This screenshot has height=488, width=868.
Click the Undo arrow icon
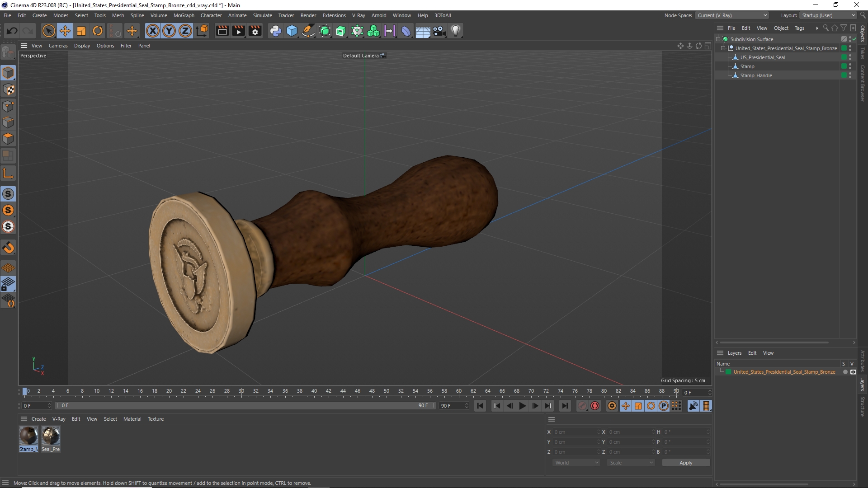(x=12, y=31)
